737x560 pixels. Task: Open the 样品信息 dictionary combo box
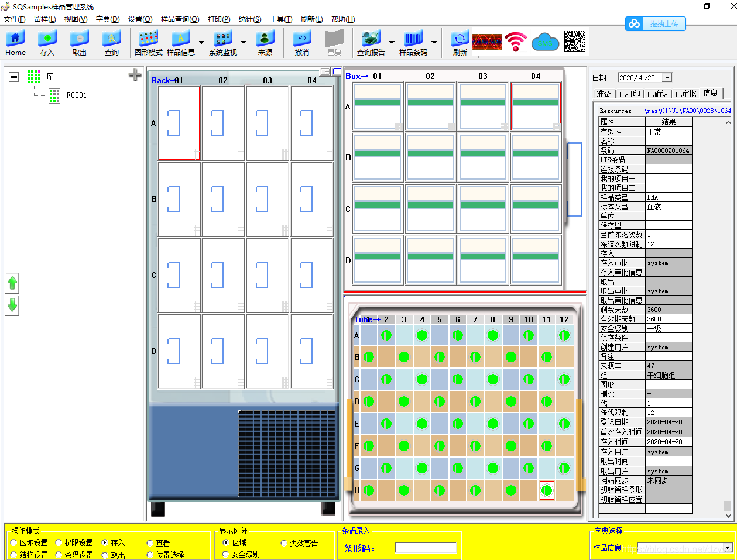685,548
